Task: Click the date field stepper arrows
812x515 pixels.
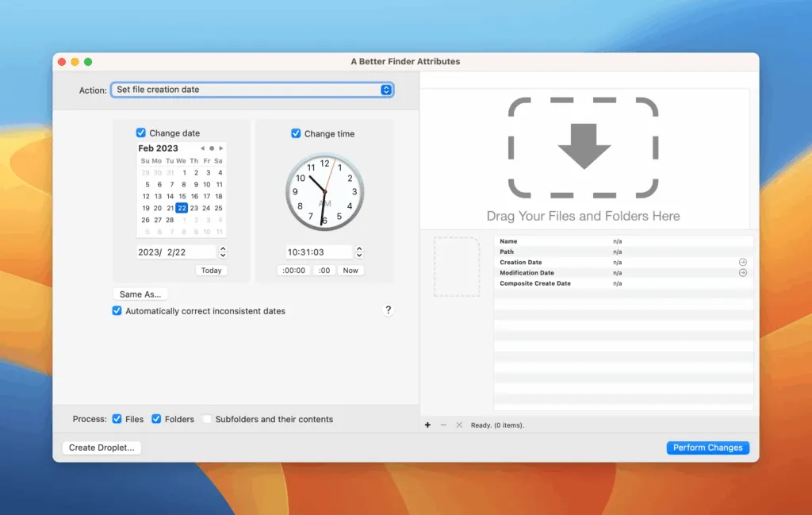Action: (223, 252)
